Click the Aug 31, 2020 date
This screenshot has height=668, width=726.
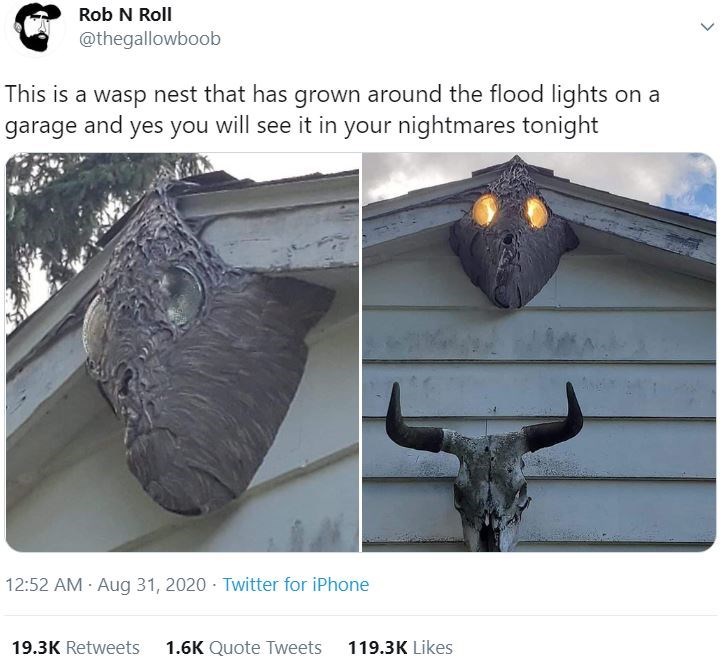(151, 585)
